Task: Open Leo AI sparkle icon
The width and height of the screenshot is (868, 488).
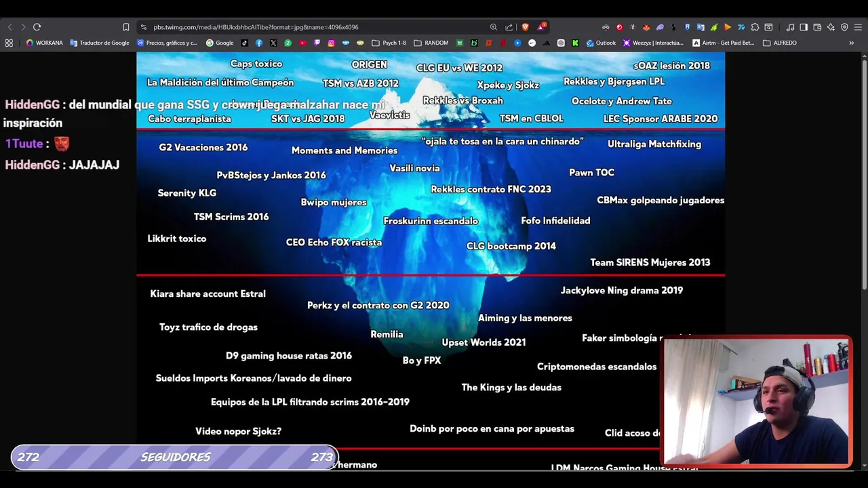Action: pyautogui.click(x=831, y=27)
